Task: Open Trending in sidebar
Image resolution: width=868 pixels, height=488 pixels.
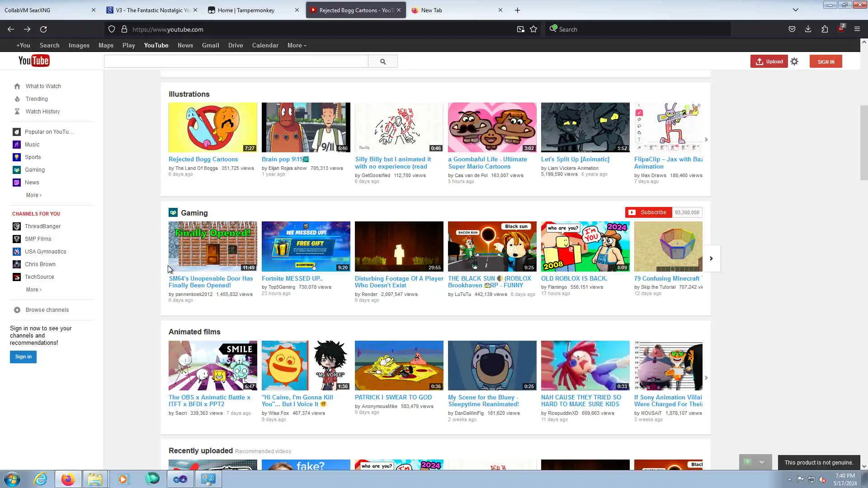Action: pyautogui.click(x=36, y=99)
